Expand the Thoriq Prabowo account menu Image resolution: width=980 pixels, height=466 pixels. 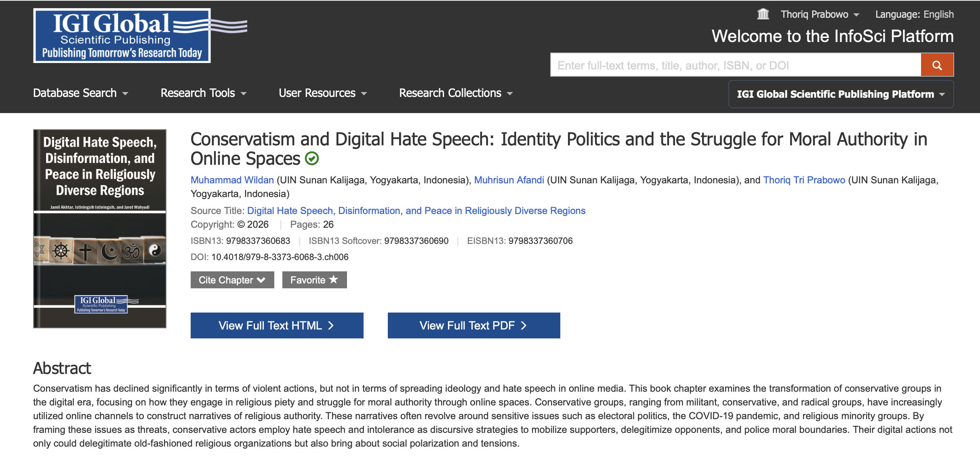coord(820,15)
